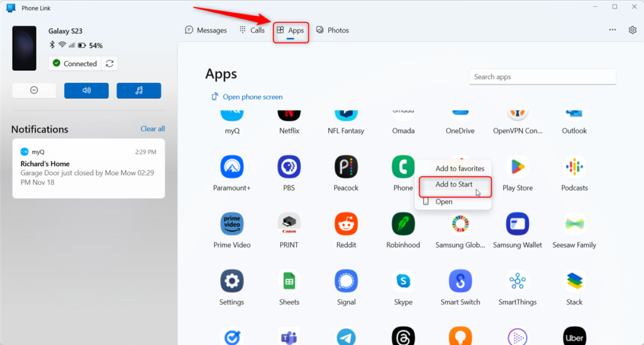The image size is (644, 345).
Task: Open the Telegram app
Action: pos(346,336)
